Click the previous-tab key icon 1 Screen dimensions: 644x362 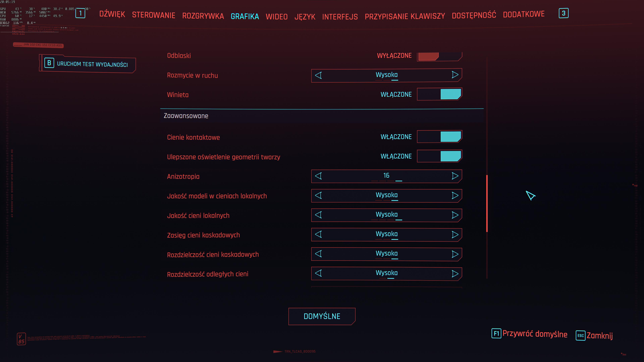80,13
